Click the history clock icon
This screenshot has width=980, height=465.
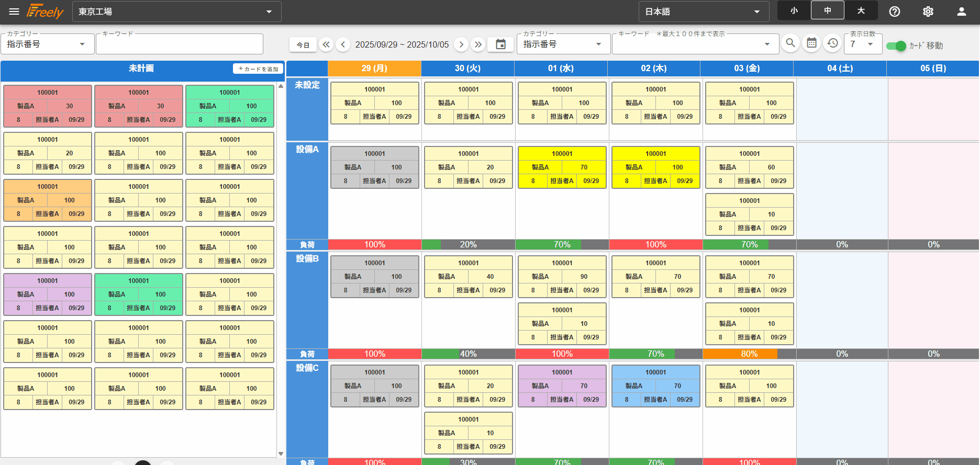click(832, 43)
